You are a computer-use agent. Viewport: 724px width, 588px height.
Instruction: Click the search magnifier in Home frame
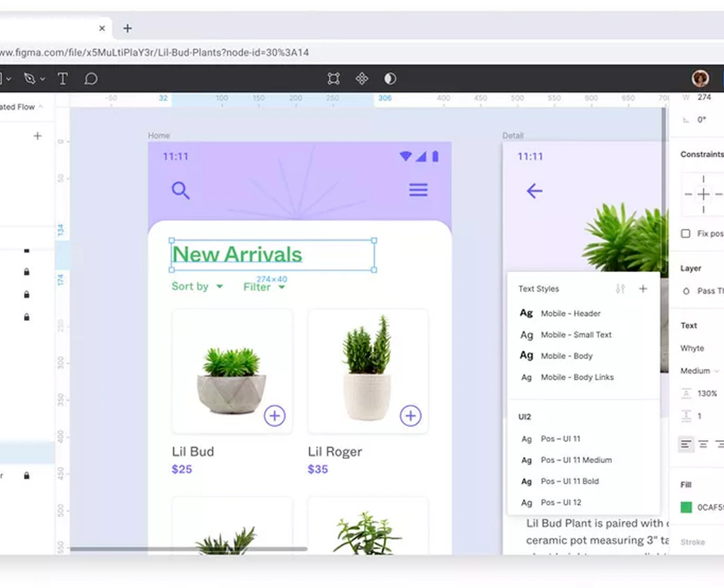pos(180,191)
